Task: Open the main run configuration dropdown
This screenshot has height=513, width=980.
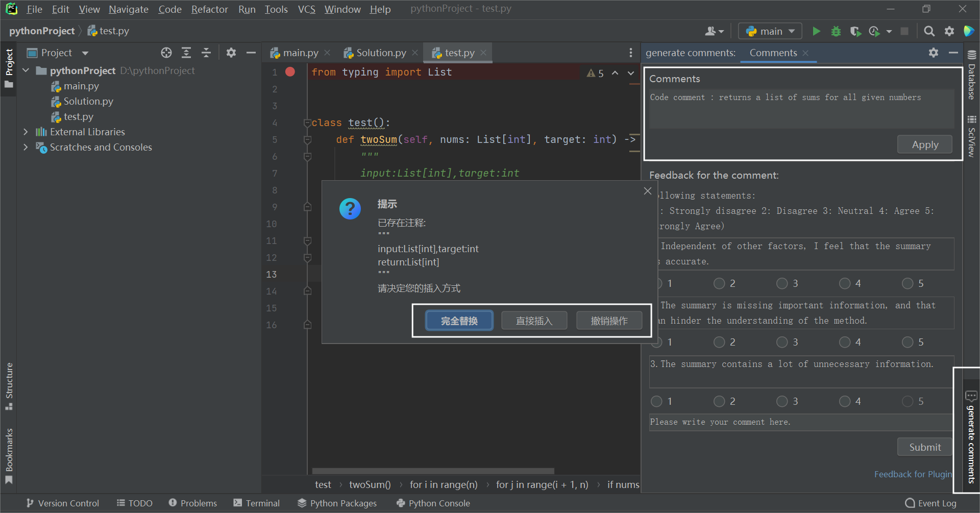Action: point(770,31)
